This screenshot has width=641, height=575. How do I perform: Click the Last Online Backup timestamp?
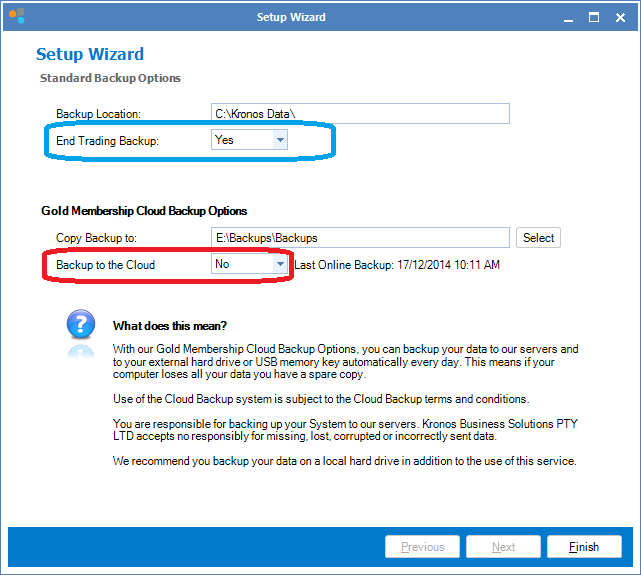coord(397,265)
